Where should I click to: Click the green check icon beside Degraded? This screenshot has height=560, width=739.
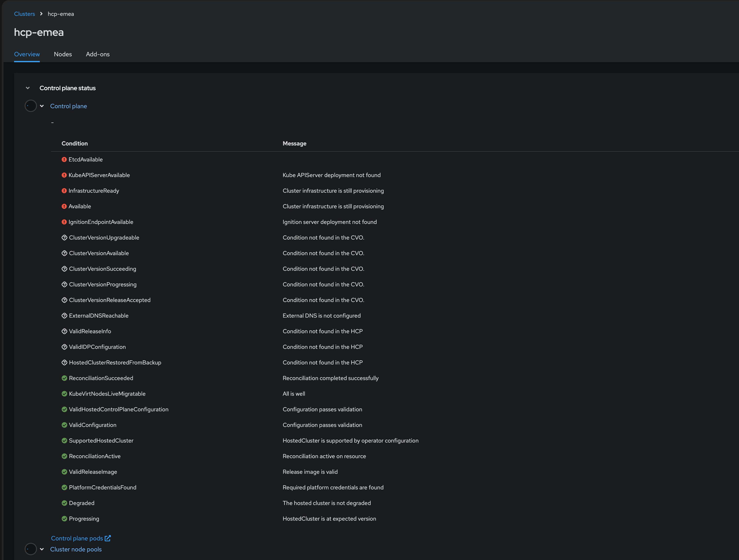tap(64, 503)
